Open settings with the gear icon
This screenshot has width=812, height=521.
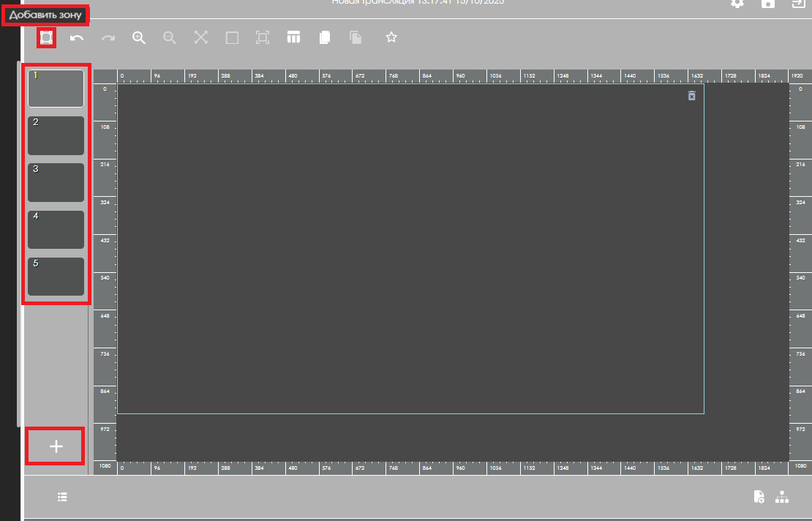click(x=737, y=4)
